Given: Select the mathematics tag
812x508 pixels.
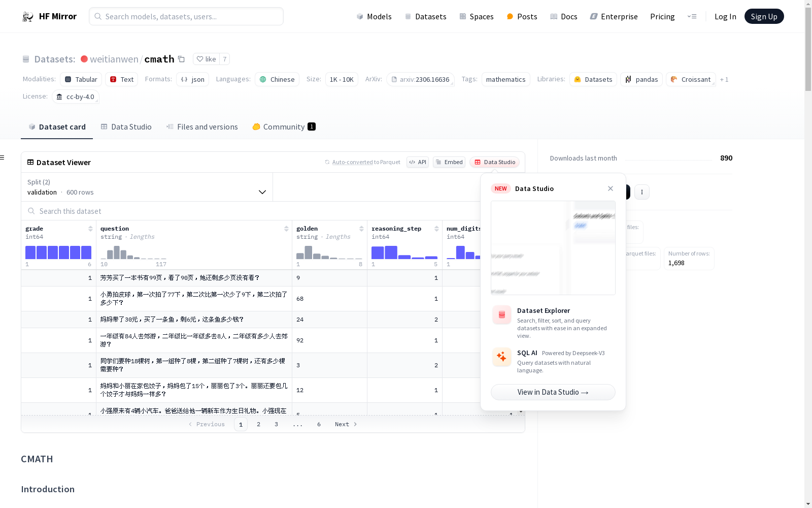Looking at the screenshot, I should [505, 79].
